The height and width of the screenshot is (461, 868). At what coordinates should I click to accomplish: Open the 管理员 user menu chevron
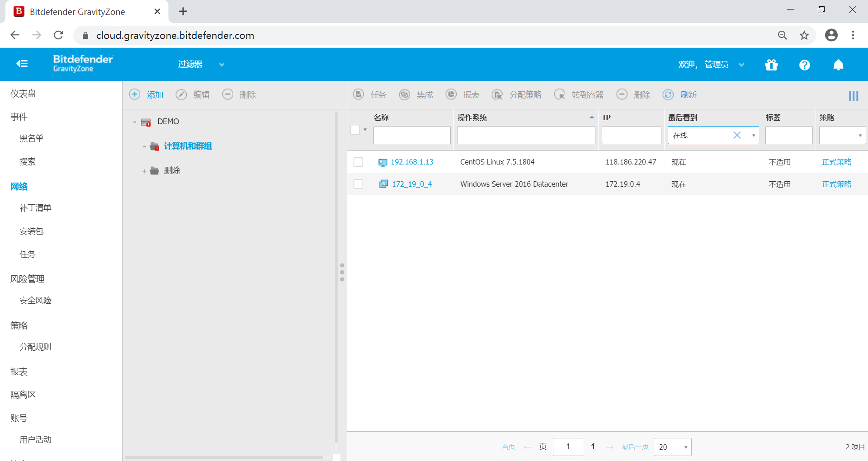tap(741, 65)
